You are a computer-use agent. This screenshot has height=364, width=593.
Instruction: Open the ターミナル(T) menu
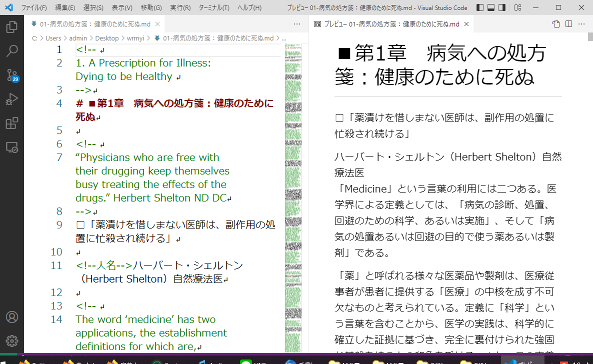click(x=213, y=8)
